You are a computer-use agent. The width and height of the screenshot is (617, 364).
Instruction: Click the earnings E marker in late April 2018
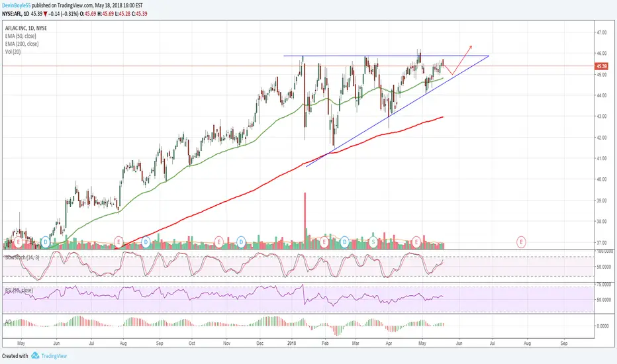(416, 242)
